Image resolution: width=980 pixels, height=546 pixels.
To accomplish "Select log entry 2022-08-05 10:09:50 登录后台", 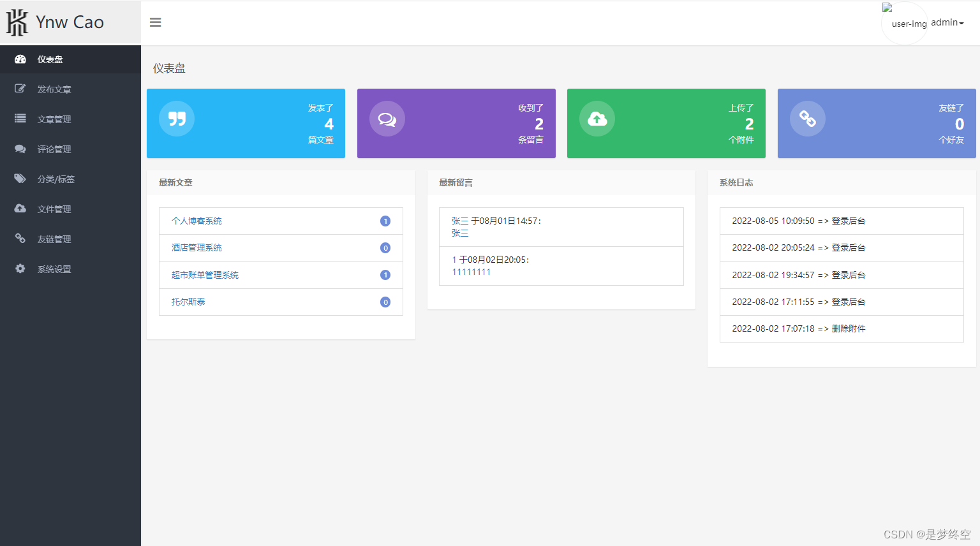I will click(x=842, y=221).
